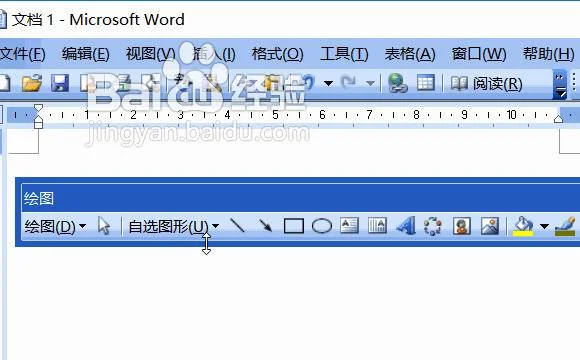Open the 自选图形(U) AutoShapes menu
This screenshot has width=580, height=360.
pos(173,226)
